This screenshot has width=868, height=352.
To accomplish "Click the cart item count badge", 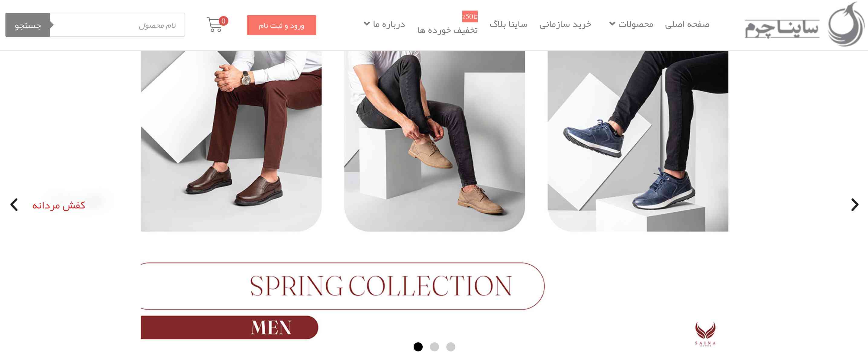I will coord(223,21).
